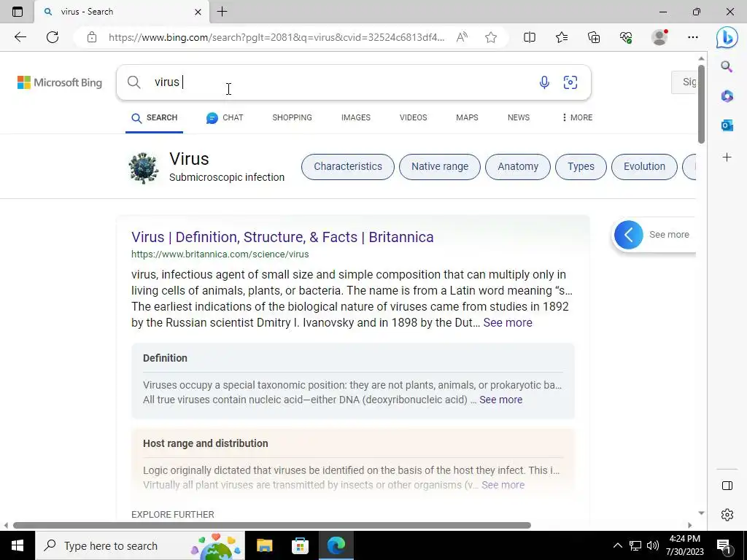Click the browser back arrow
This screenshot has width=747, height=560.
[20, 37]
